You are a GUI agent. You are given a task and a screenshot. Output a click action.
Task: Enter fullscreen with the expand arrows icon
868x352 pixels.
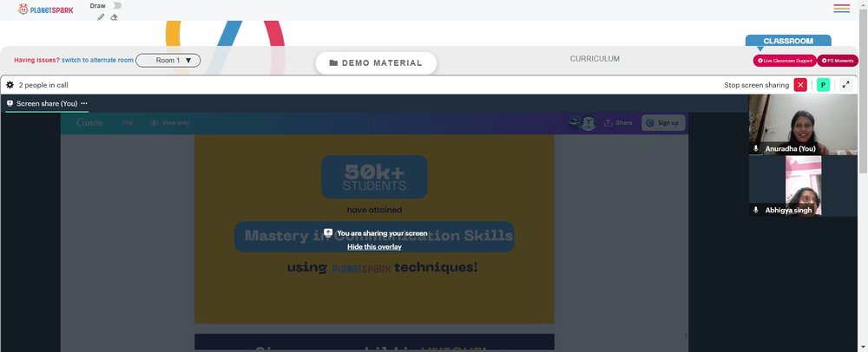pos(845,85)
